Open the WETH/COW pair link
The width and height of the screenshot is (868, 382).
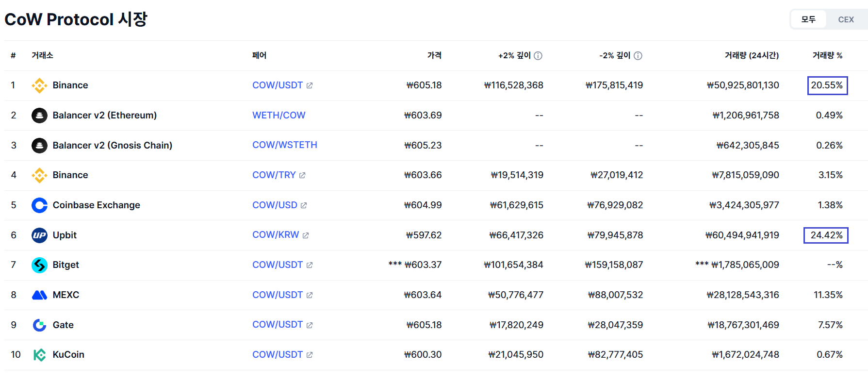click(279, 115)
